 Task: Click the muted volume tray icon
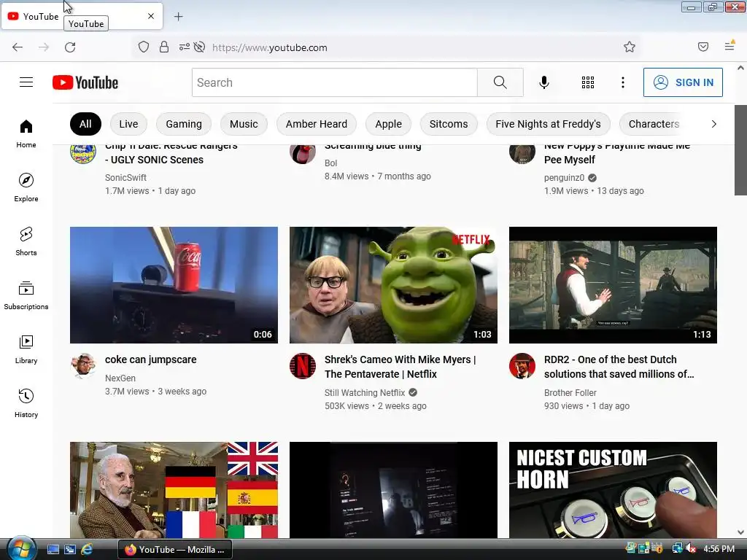pos(691,549)
